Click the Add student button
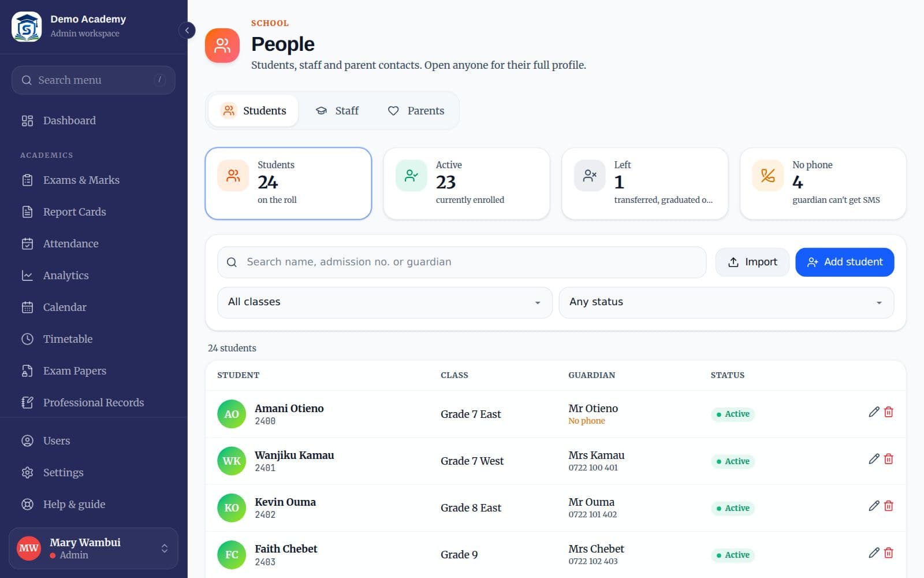 844,262
